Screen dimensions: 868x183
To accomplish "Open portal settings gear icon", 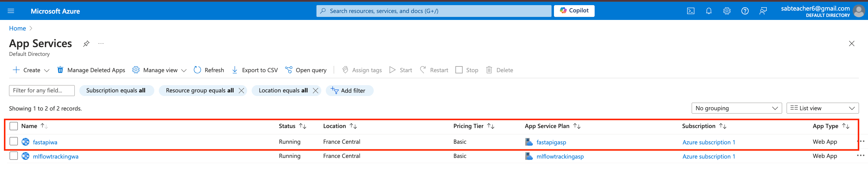I will tap(727, 11).
